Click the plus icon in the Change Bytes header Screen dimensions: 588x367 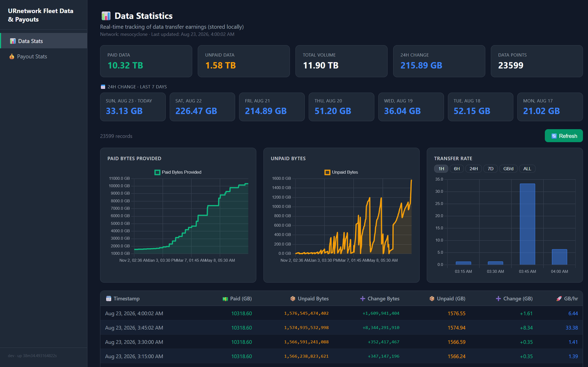[362, 298]
